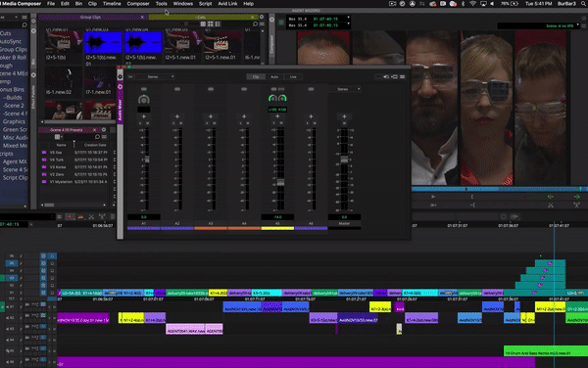This screenshot has width=588, height=368.
Task: Open the timeline fast menu icon
Action: pyautogui.click(x=59, y=216)
